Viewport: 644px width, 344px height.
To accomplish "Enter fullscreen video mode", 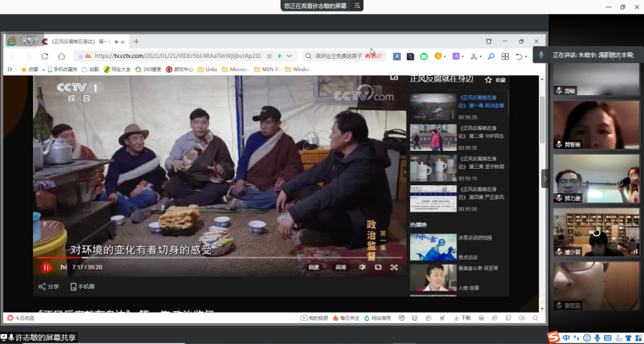I will pos(394,267).
